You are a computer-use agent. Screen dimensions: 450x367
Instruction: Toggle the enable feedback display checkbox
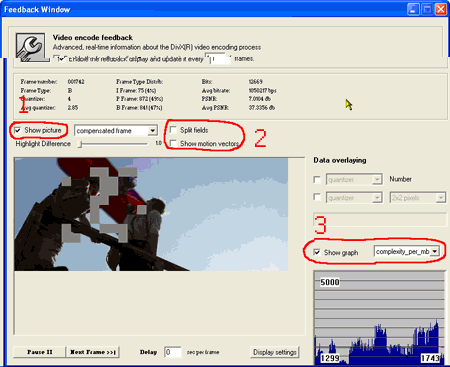tap(57, 59)
